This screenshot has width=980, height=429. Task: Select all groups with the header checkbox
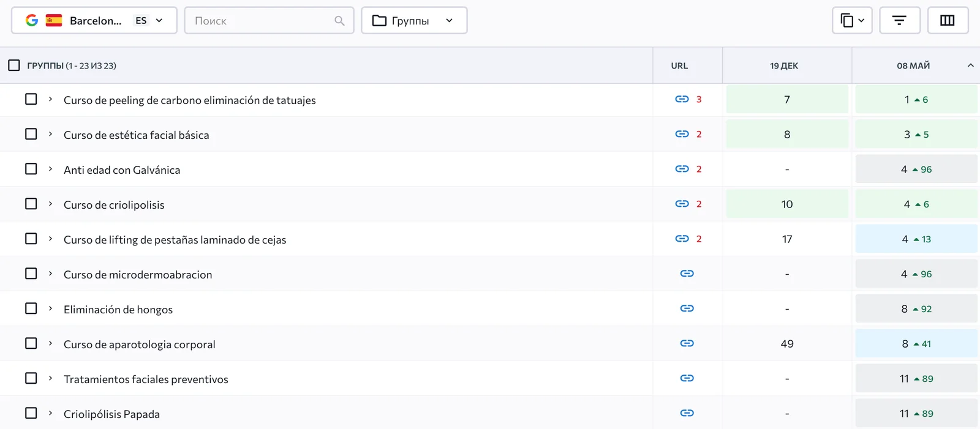coord(14,65)
